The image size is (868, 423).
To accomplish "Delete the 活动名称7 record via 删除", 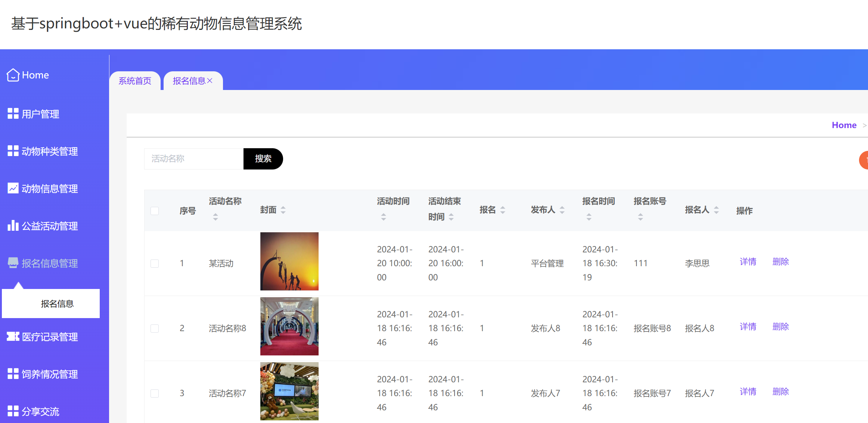I will [780, 391].
